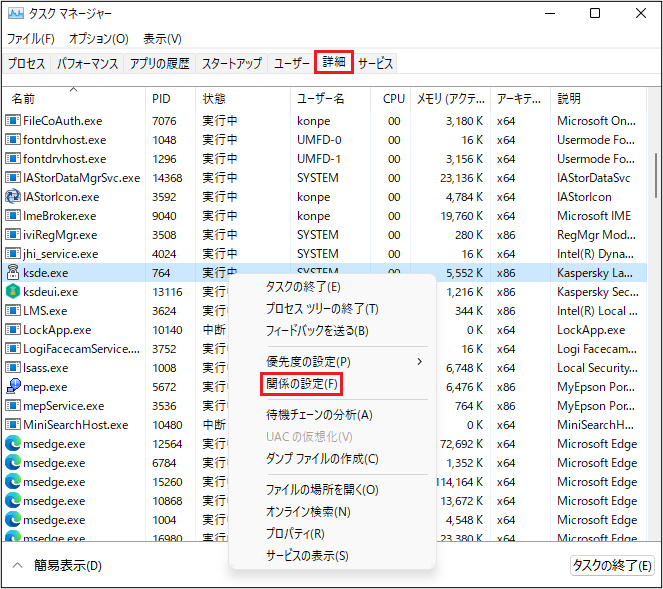The width and height of the screenshot is (663, 589).
Task: Switch to the スタートアップ tab
Action: point(232,63)
